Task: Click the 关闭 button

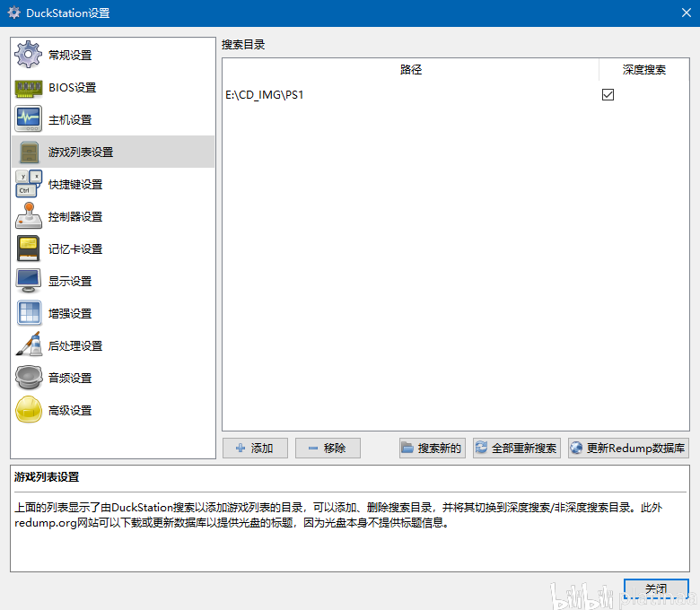Action: 656,589
